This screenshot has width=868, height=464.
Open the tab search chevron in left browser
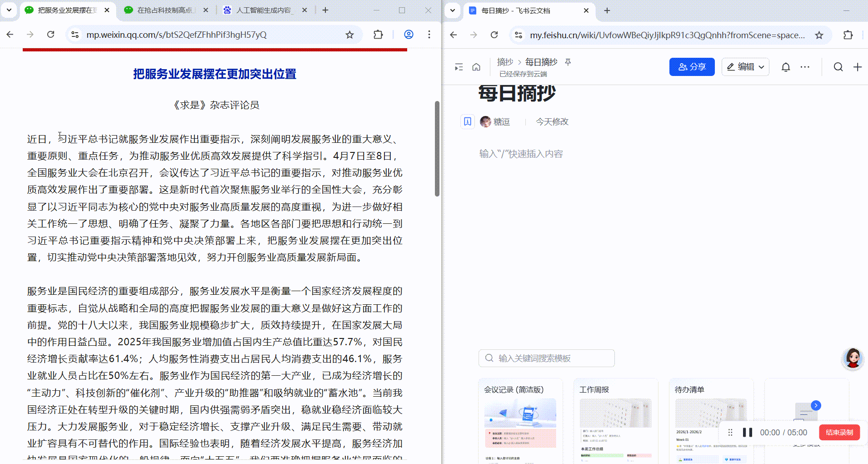(x=9, y=10)
